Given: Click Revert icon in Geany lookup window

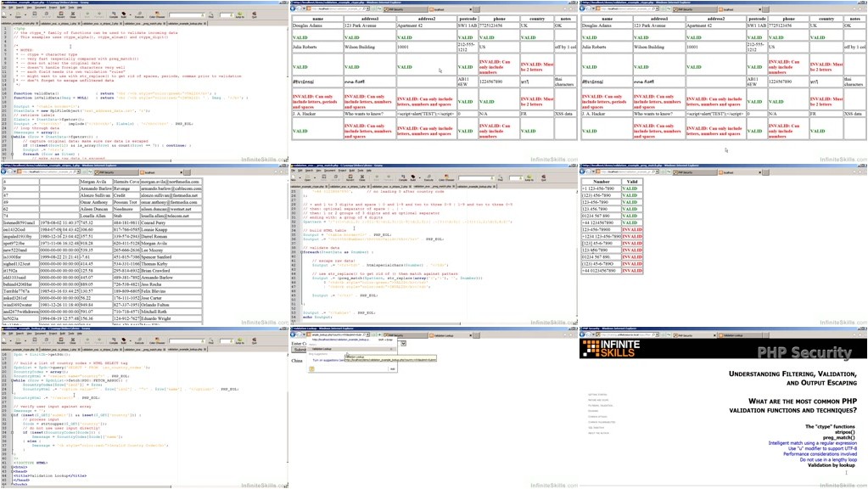Looking at the screenshot, I should click(x=60, y=341).
